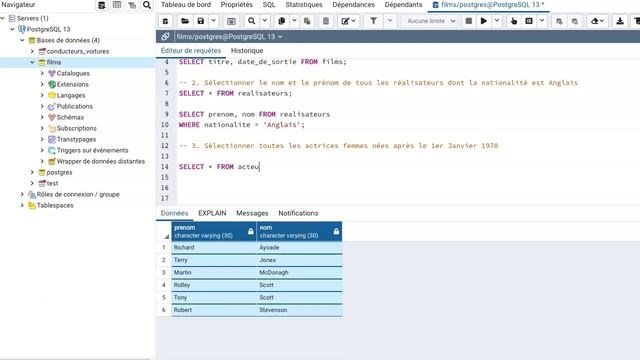Select the Données results tab
This screenshot has height=360, width=640.
[174, 213]
